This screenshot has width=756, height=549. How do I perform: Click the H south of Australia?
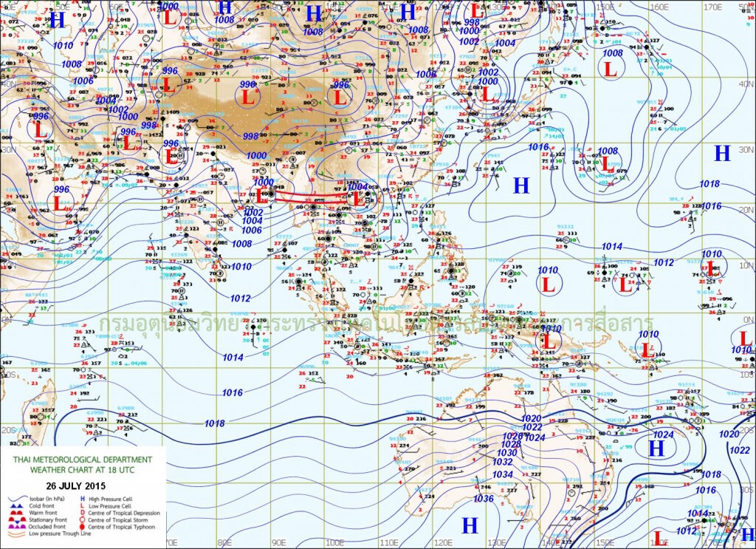(x=470, y=525)
